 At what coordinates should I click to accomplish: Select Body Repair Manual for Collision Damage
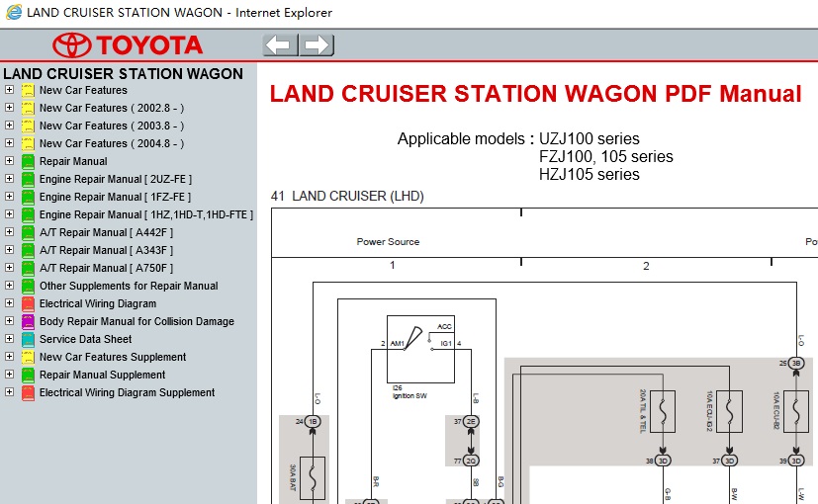pos(136,321)
